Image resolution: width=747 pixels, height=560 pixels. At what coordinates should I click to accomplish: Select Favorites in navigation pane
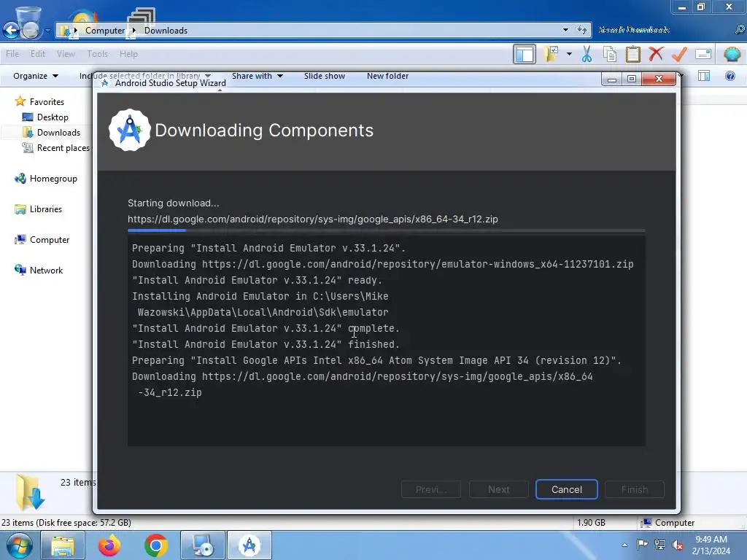coord(47,102)
